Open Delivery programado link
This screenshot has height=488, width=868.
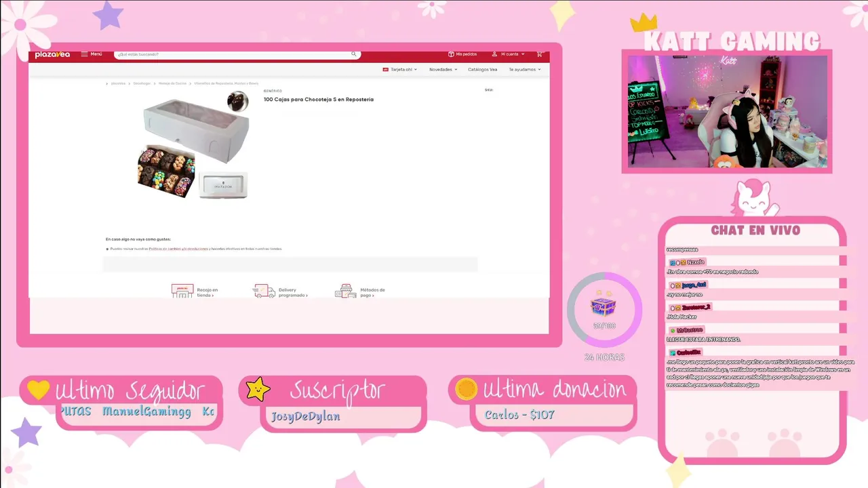pos(293,292)
